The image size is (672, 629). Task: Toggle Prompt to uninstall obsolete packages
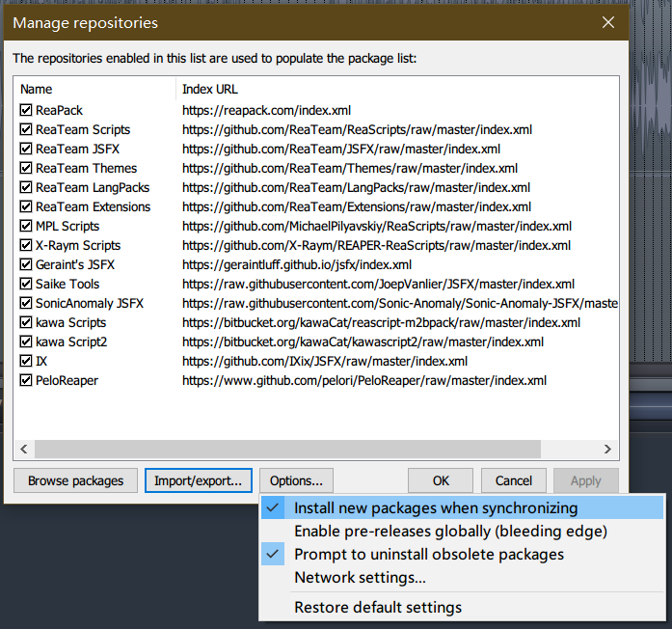(x=429, y=555)
